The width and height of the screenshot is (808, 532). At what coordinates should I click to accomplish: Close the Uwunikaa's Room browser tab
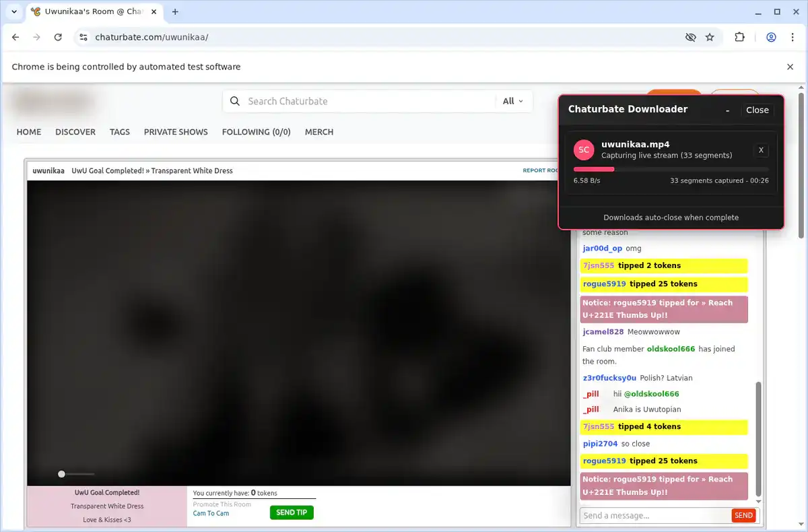154,11
